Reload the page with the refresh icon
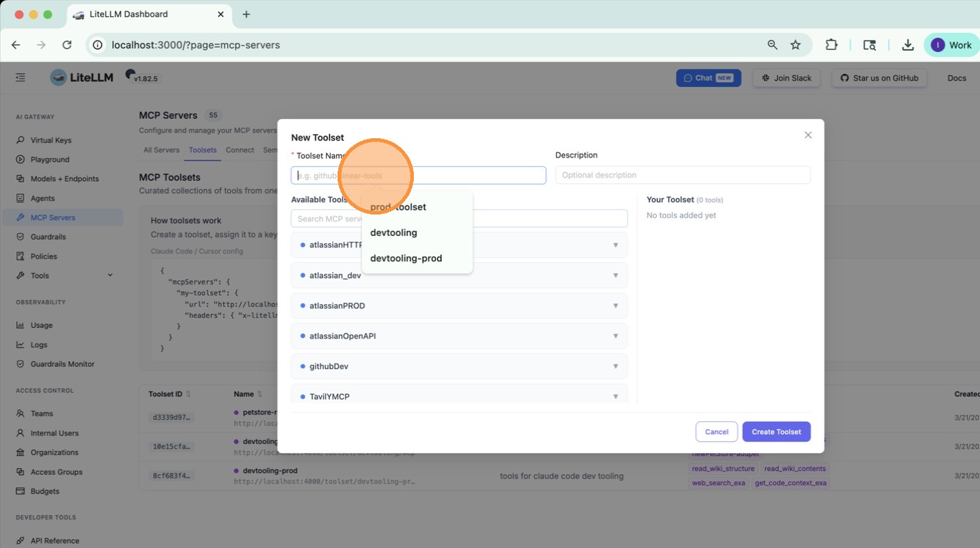980x548 pixels. pyautogui.click(x=67, y=45)
